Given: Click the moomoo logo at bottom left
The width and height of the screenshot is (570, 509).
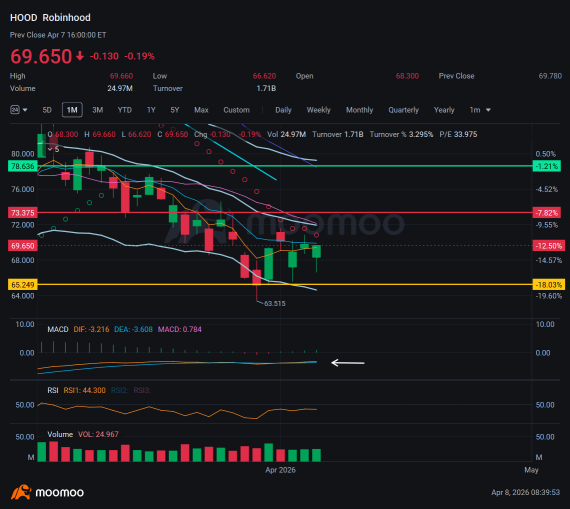Looking at the screenshot, I should (x=47, y=493).
